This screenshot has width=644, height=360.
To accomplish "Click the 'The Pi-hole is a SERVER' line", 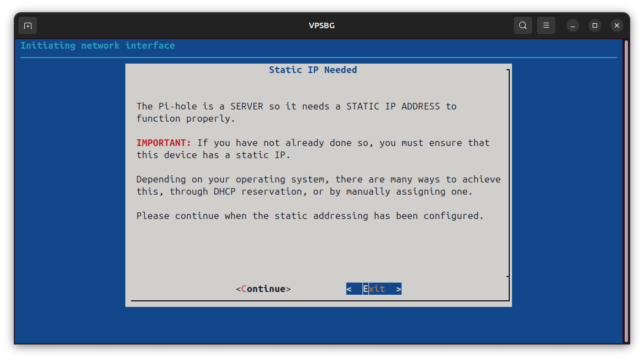I will [297, 107].
